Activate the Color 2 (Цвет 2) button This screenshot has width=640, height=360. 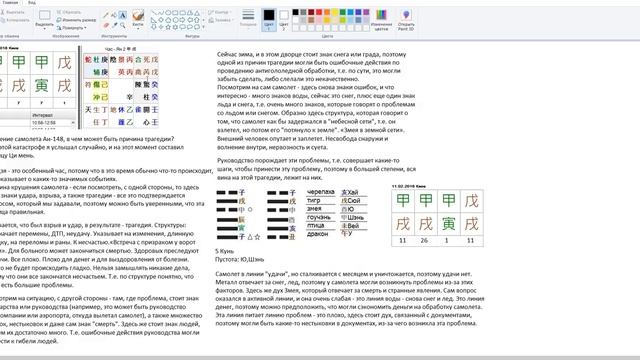click(284, 20)
